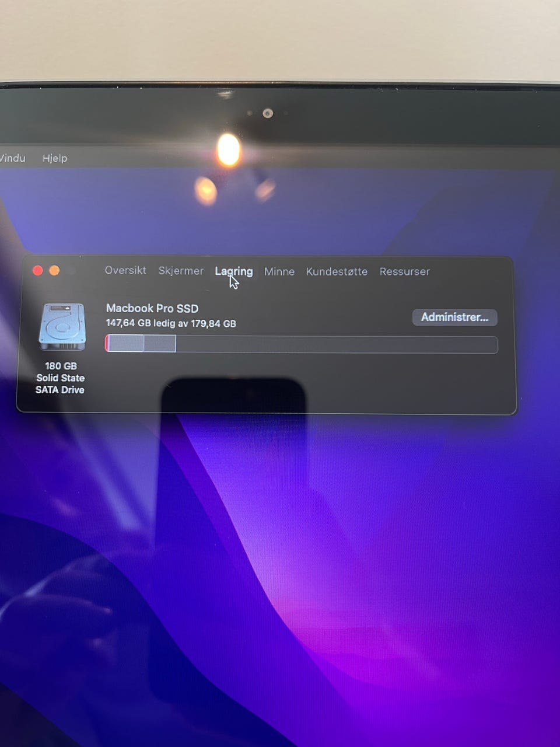
Task: Click the empty free-space part of storage bar
Action: 337,344
